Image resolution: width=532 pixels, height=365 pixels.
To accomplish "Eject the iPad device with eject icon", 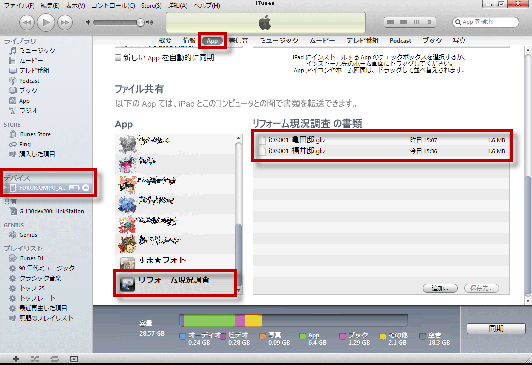I will [x=86, y=188].
